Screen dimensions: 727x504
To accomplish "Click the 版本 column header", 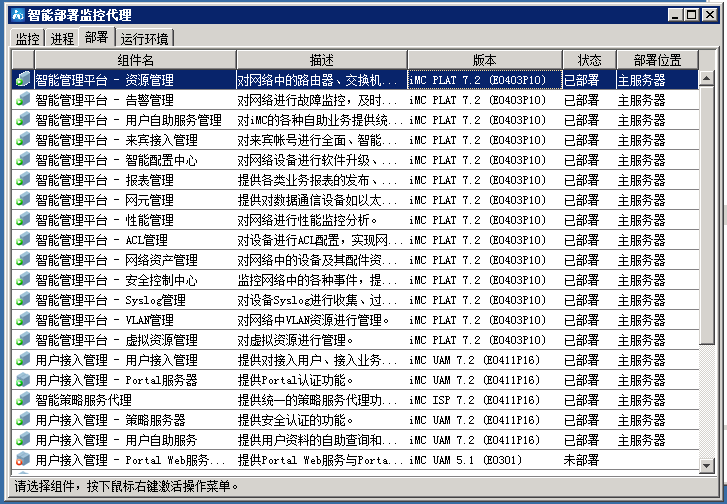I will 485,60.
